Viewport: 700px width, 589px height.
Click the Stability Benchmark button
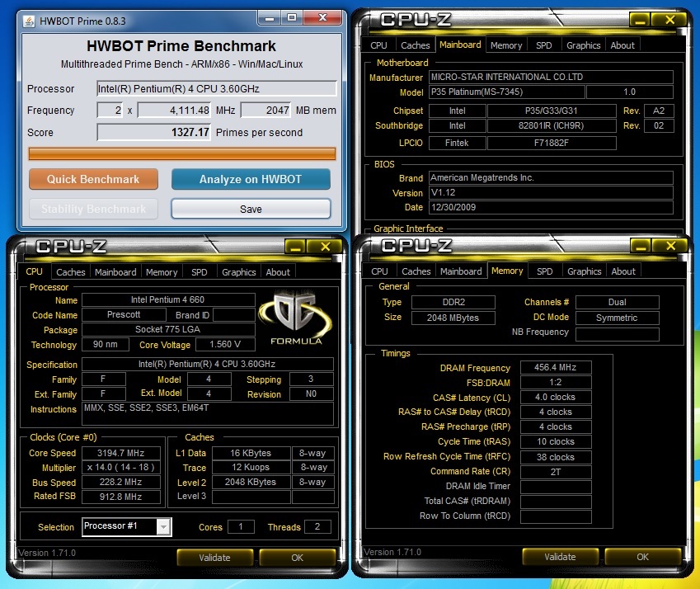93,209
